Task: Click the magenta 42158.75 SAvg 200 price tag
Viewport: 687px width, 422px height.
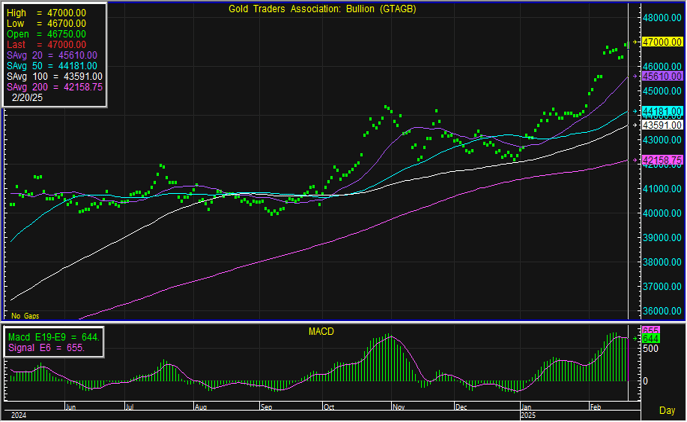Action: pyautogui.click(x=662, y=160)
